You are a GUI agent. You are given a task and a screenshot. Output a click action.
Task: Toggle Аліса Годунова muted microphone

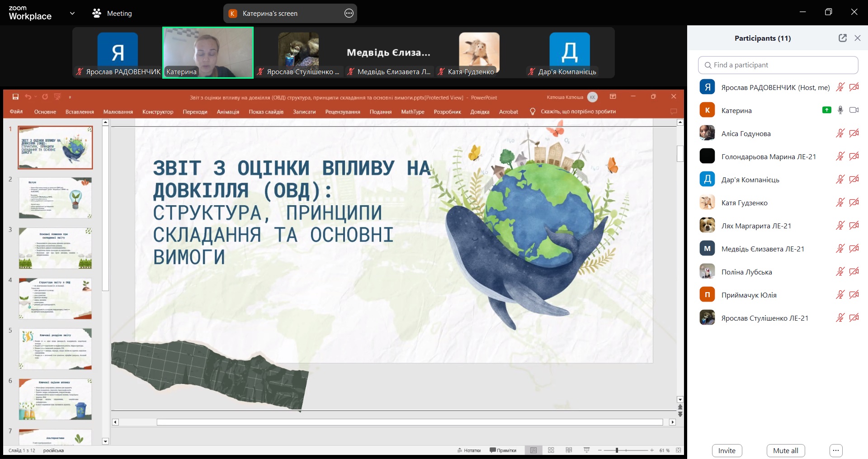click(840, 133)
